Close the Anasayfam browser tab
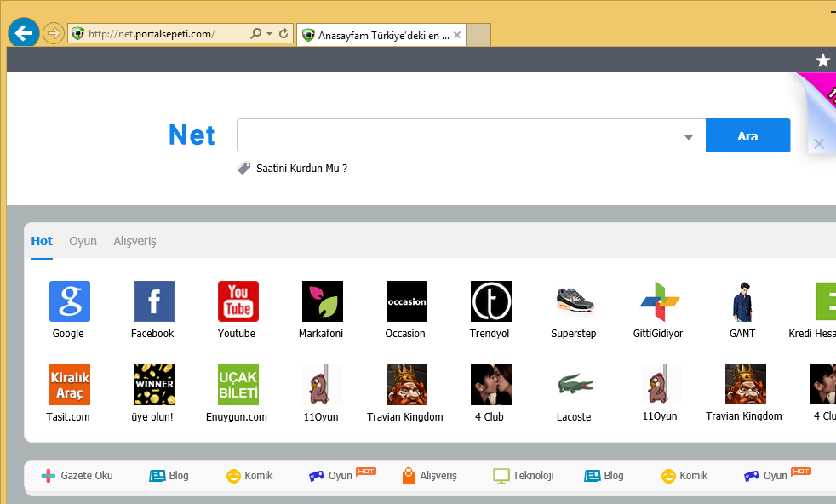This screenshot has height=504, width=836. [x=457, y=35]
